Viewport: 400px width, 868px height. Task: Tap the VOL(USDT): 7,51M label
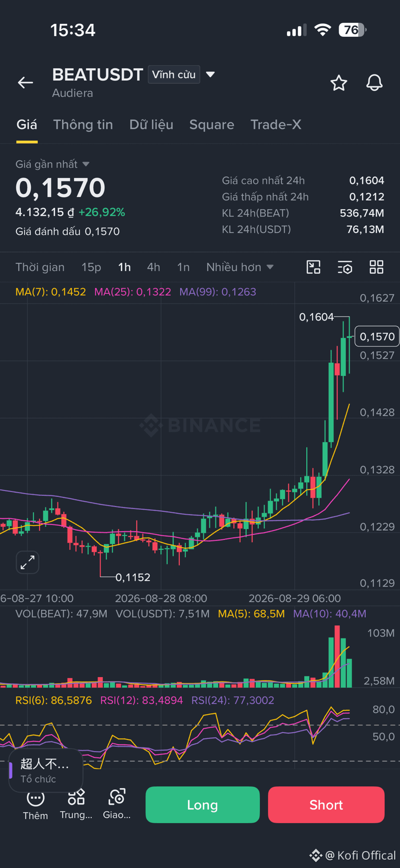click(163, 614)
